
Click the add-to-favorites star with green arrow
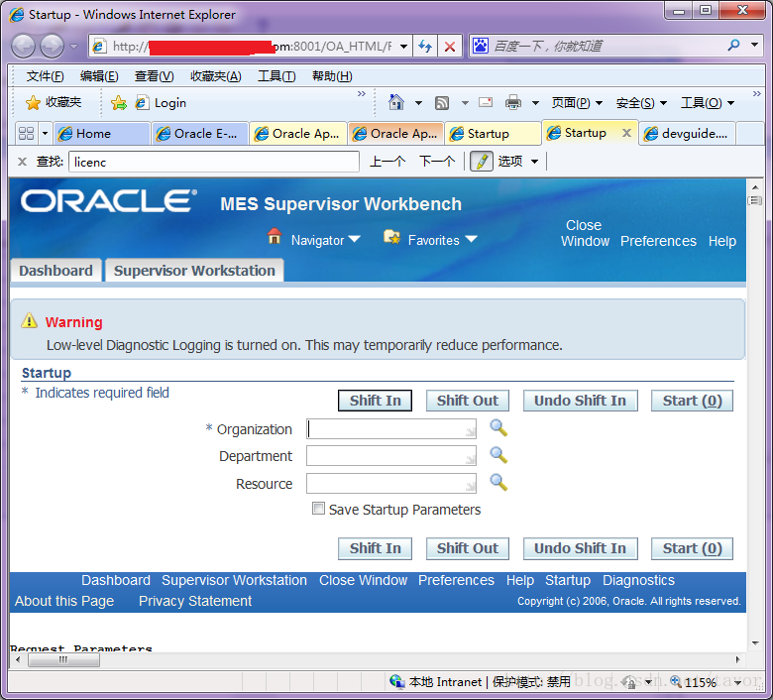(x=119, y=102)
